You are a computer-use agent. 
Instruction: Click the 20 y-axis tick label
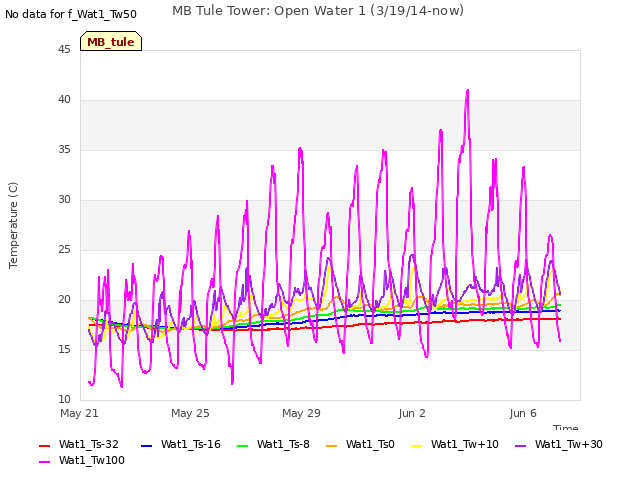click(64, 300)
